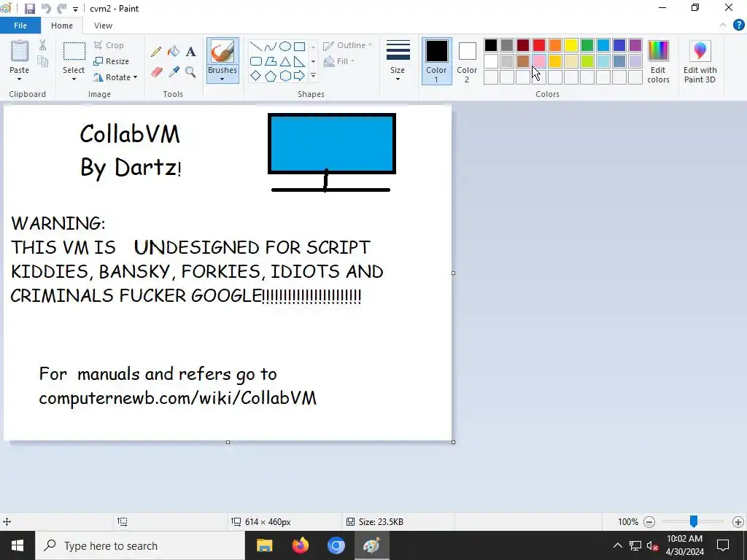Open the shape Fill dropdown
The image size is (747, 560).
click(x=339, y=61)
